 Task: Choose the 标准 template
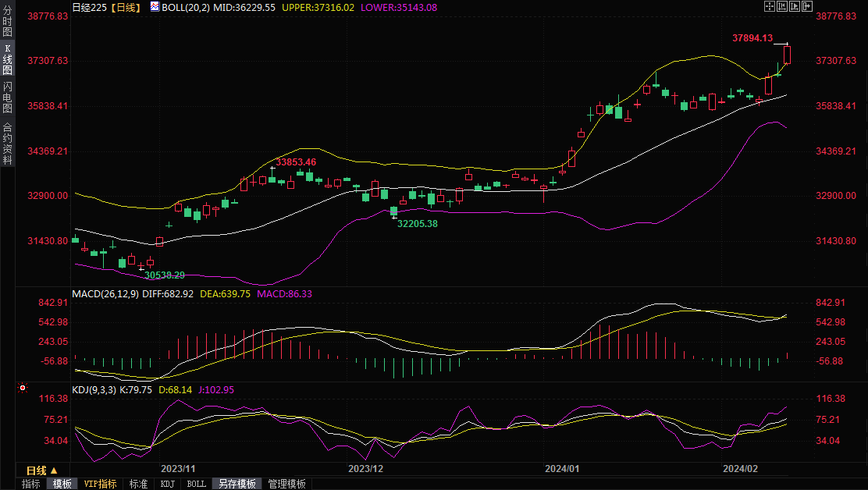(x=138, y=484)
